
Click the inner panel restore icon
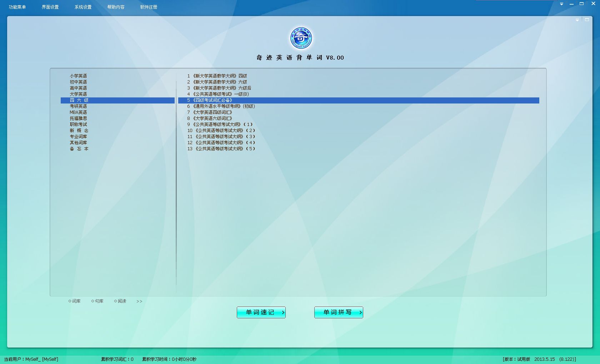pyautogui.click(x=587, y=20)
